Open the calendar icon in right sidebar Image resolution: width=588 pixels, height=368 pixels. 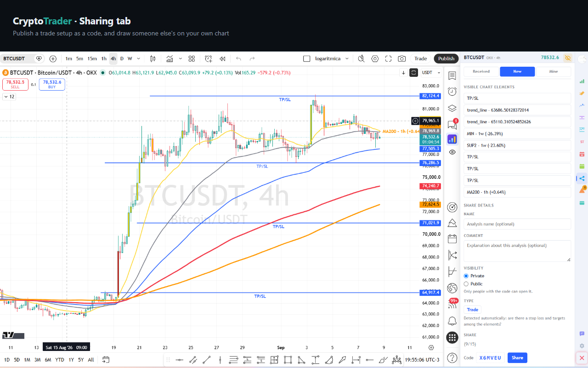click(452, 239)
